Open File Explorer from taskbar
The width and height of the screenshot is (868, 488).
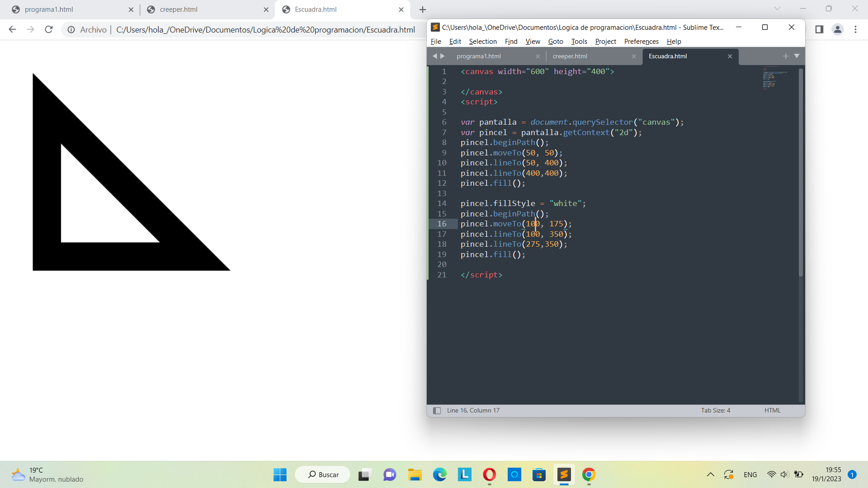pyautogui.click(x=415, y=474)
